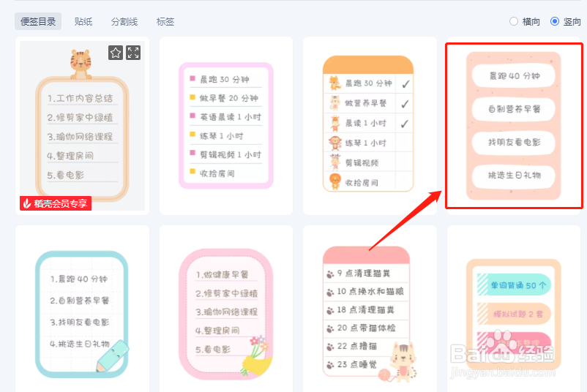
Task: Switch to the 分割线 tab
Action: [124, 21]
